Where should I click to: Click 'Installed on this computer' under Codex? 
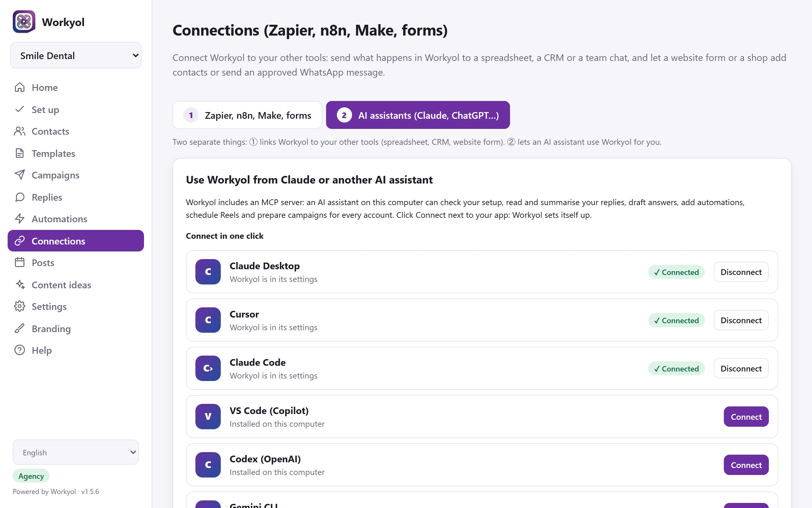click(277, 472)
